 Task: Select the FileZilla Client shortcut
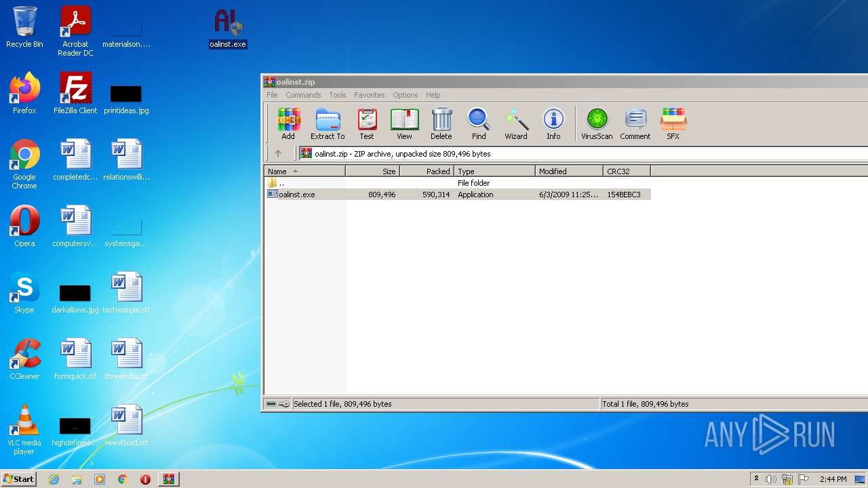point(75,94)
